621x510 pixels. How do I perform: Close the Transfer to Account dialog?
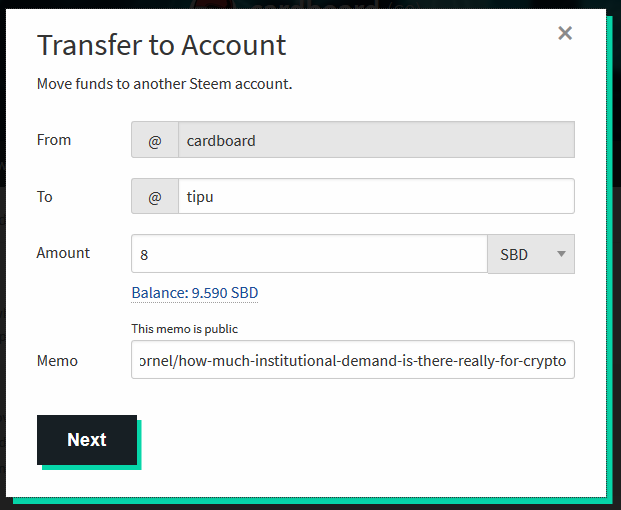pyautogui.click(x=565, y=33)
